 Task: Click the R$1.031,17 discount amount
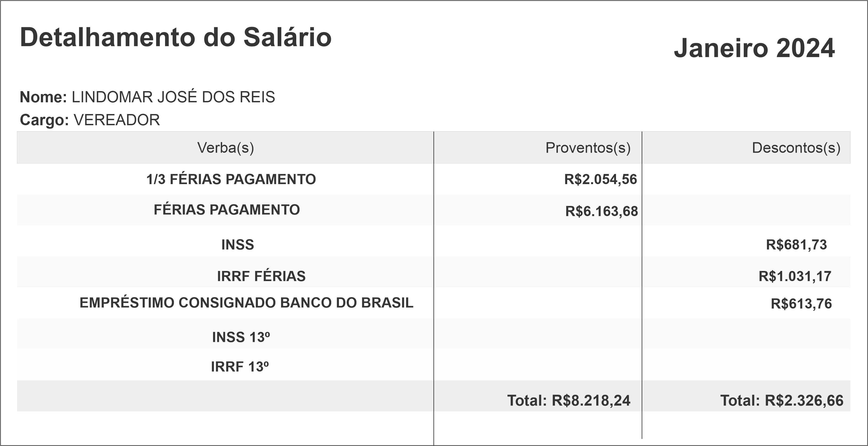795,276
